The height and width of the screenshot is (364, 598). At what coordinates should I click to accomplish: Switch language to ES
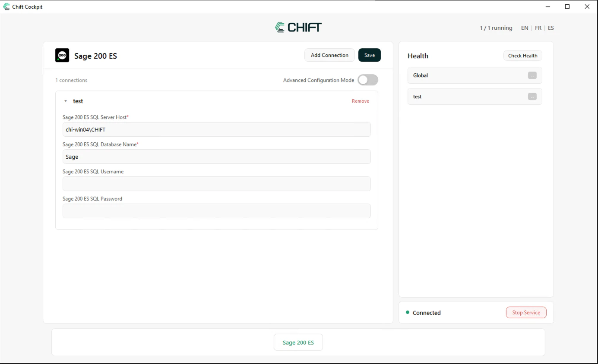click(551, 28)
